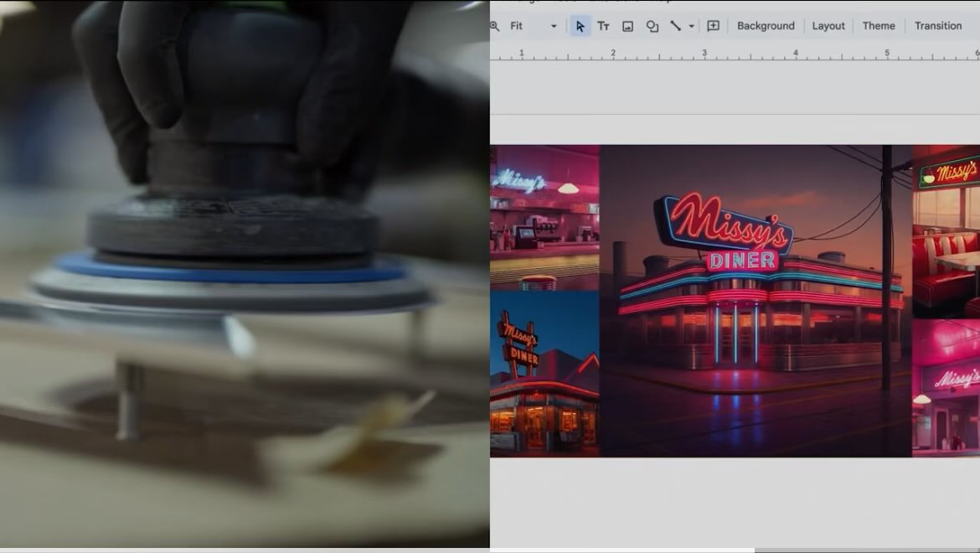The width and height of the screenshot is (980, 553).
Task: Click the horizontal ruler above the slide
Action: pos(735,54)
